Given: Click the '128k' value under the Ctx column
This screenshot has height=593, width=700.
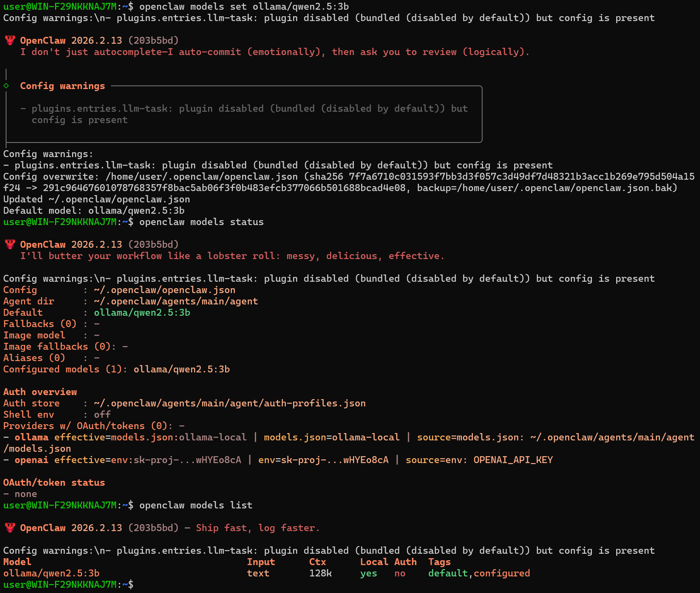Looking at the screenshot, I should coord(320,573).
